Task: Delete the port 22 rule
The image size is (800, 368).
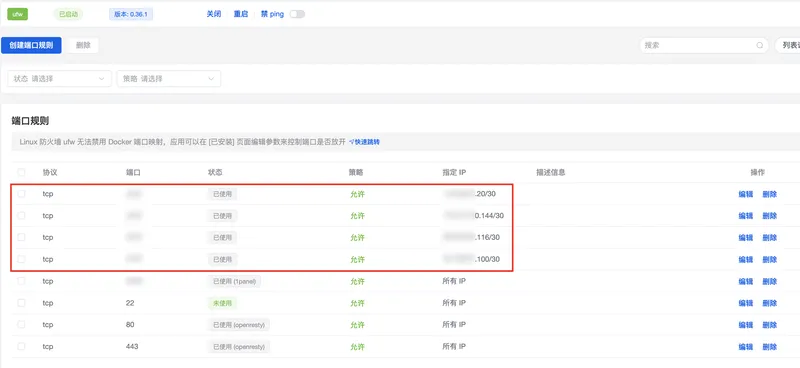Action: (x=770, y=303)
